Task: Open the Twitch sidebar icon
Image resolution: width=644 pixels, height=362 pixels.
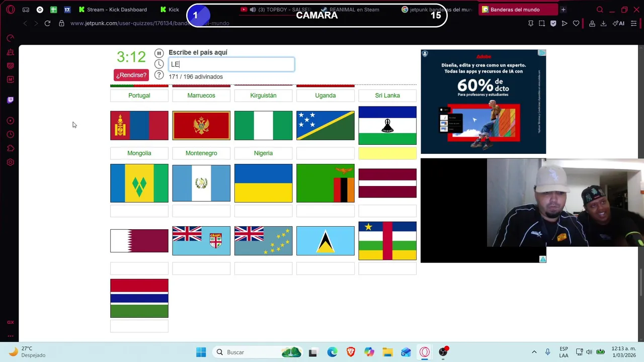Action: coord(11,100)
